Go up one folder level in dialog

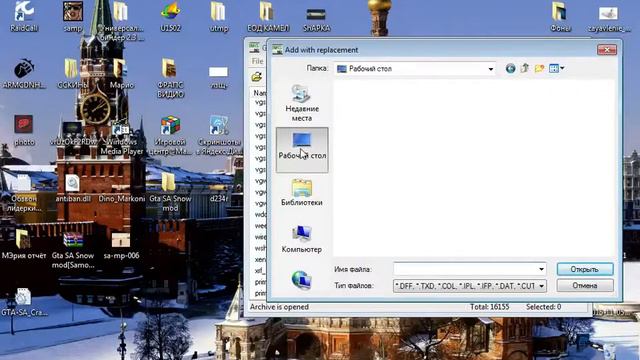(x=524, y=69)
